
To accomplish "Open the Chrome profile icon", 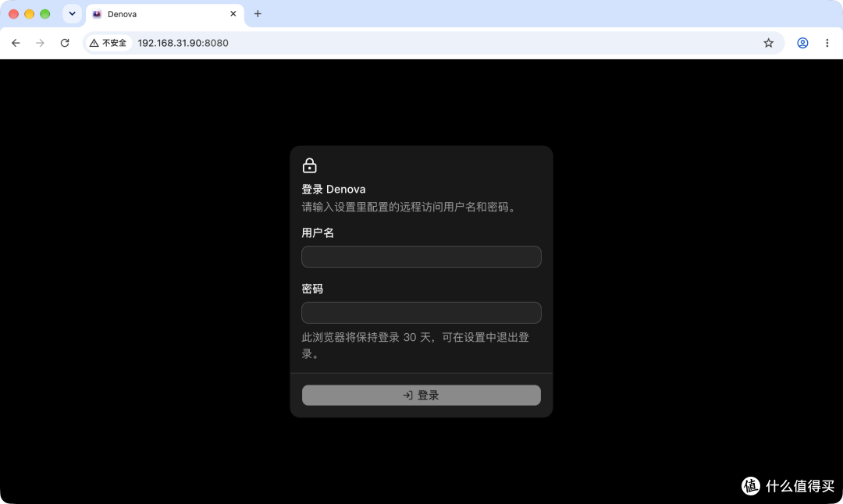I will (802, 43).
